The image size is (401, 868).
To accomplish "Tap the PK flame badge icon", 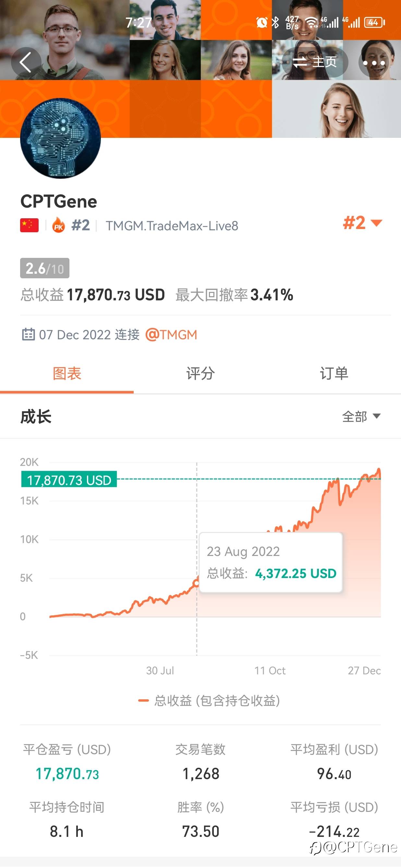I will point(59,225).
